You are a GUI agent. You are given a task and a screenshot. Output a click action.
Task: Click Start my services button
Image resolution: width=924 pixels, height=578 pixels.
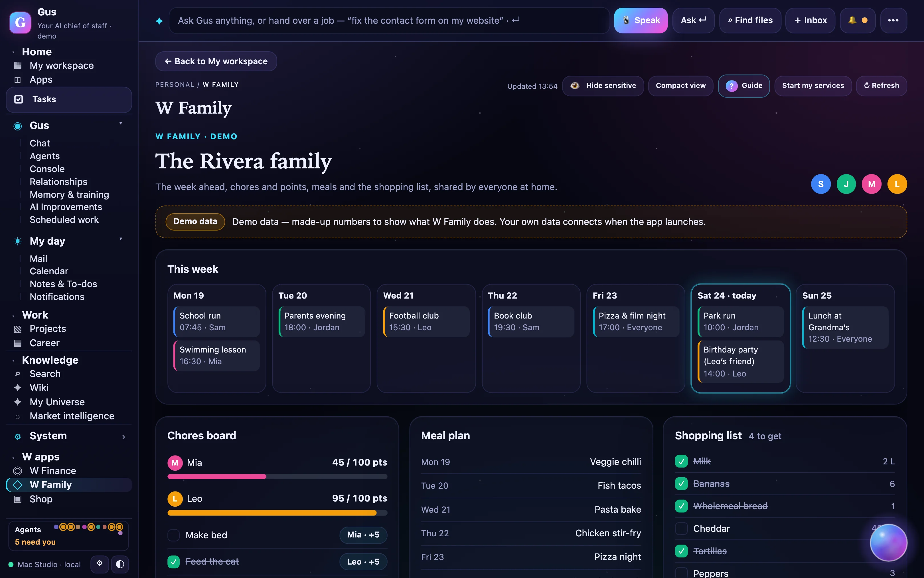point(813,86)
